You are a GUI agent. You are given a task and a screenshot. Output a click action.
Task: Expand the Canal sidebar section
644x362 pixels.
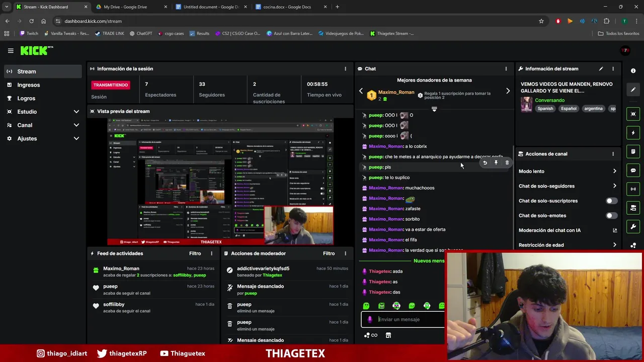click(x=43, y=125)
